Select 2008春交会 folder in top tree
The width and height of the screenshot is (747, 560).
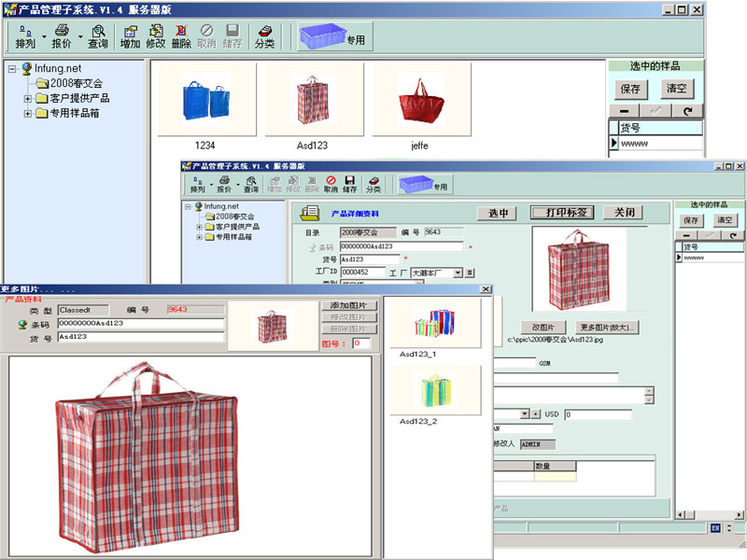click(75, 83)
